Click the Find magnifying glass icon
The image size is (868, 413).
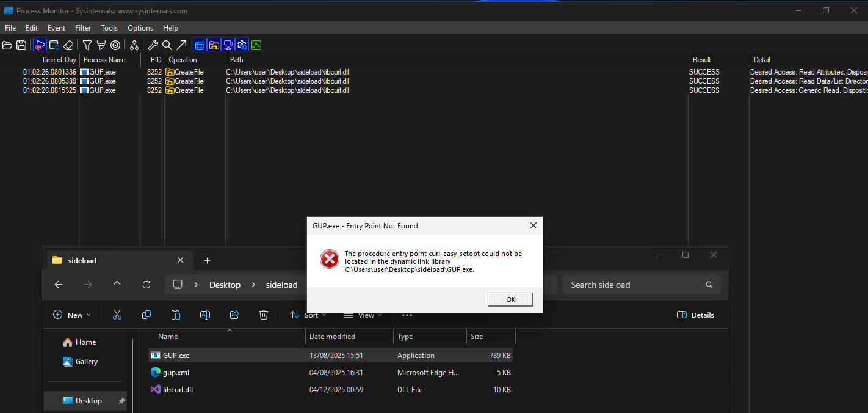coord(167,45)
